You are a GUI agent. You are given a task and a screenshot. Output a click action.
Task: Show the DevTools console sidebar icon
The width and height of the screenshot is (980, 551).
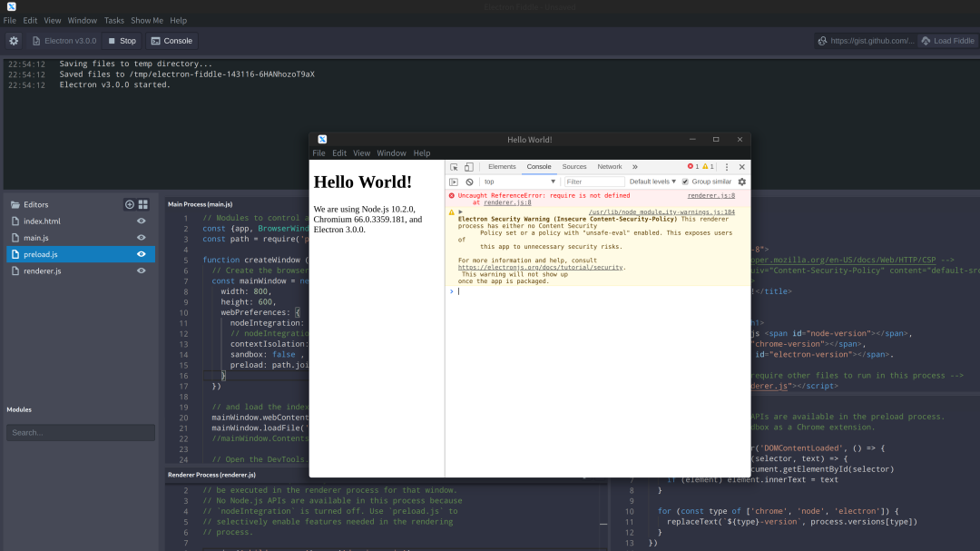tap(454, 182)
